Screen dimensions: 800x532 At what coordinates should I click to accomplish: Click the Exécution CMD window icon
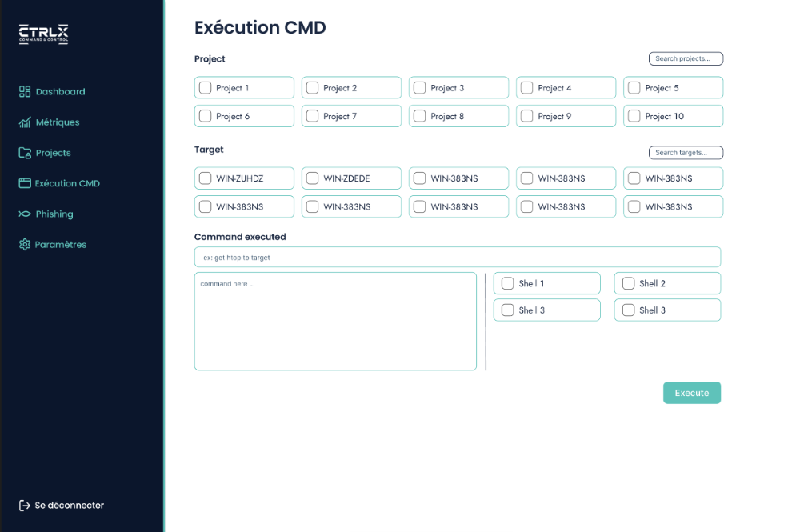(25, 183)
